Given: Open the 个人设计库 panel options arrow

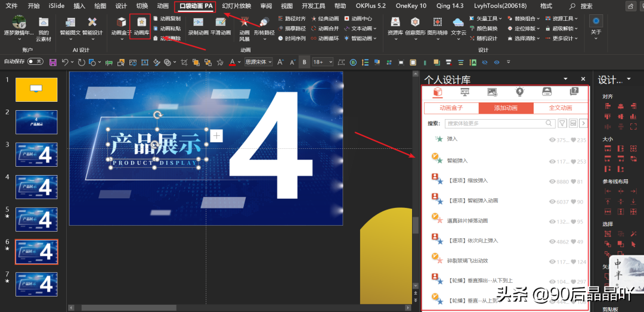Looking at the screenshot, I should [566, 79].
